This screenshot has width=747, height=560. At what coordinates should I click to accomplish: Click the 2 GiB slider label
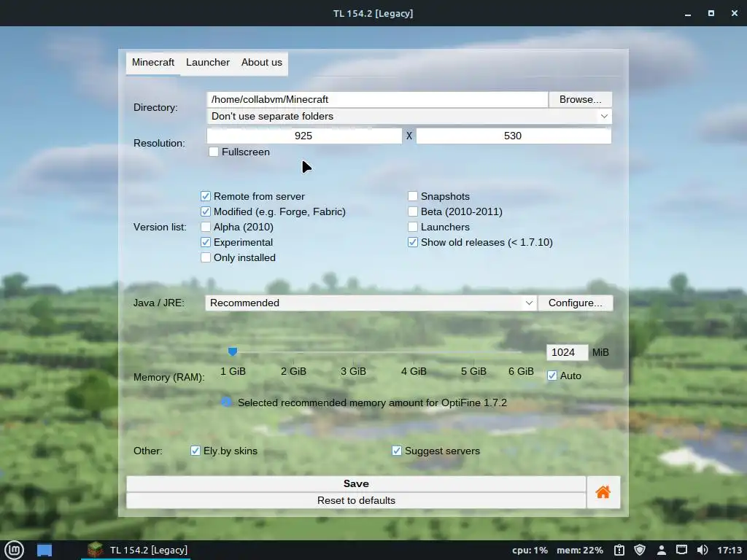(293, 371)
